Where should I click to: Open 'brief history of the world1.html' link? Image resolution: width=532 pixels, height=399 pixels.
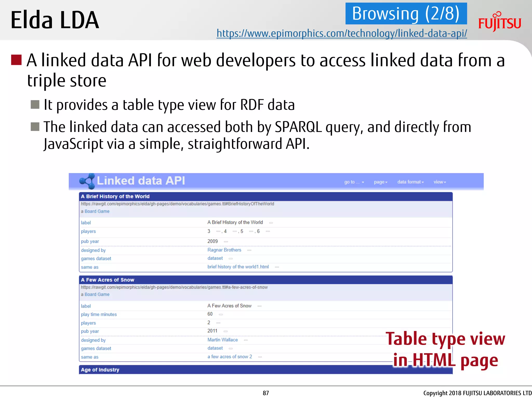coord(238,267)
